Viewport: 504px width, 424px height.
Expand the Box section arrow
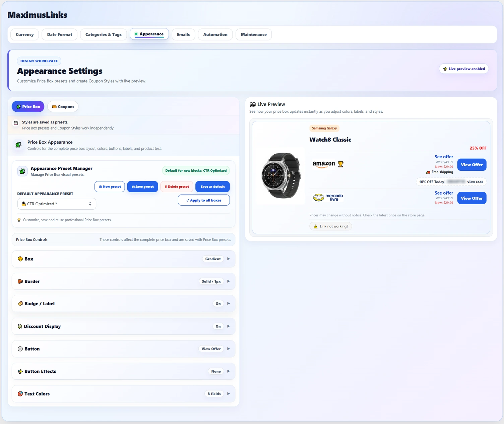click(229, 259)
